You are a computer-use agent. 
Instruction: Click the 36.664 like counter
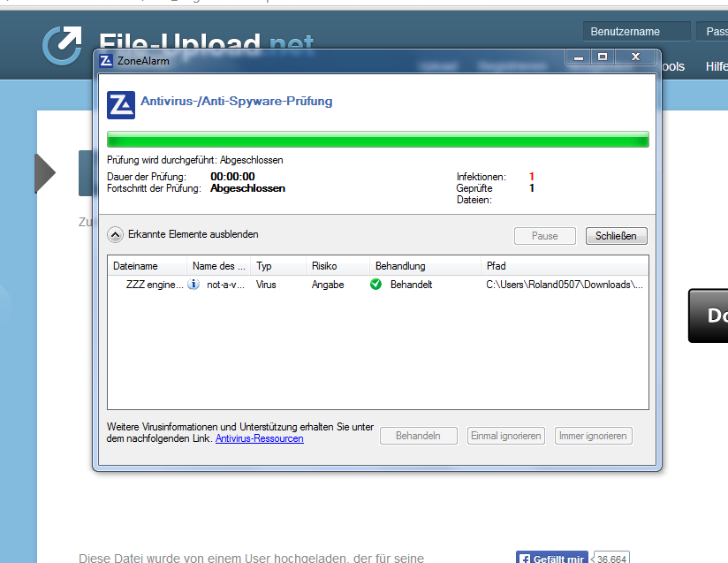coord(611,559)
